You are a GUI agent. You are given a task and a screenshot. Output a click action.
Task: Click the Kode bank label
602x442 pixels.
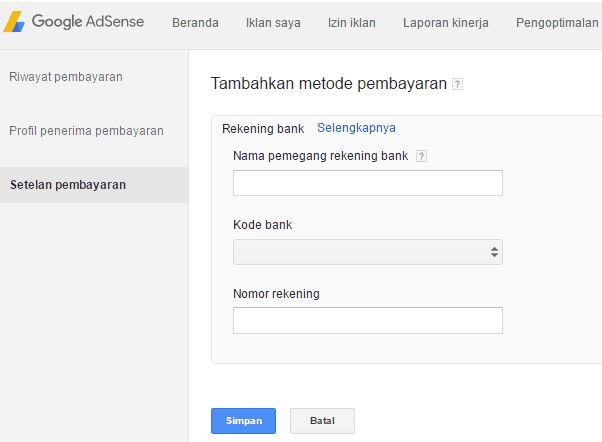tap(262, 225)
